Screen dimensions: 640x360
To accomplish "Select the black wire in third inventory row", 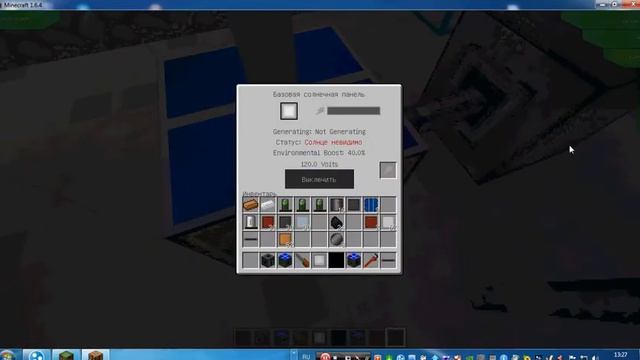I will click(250, 239).
